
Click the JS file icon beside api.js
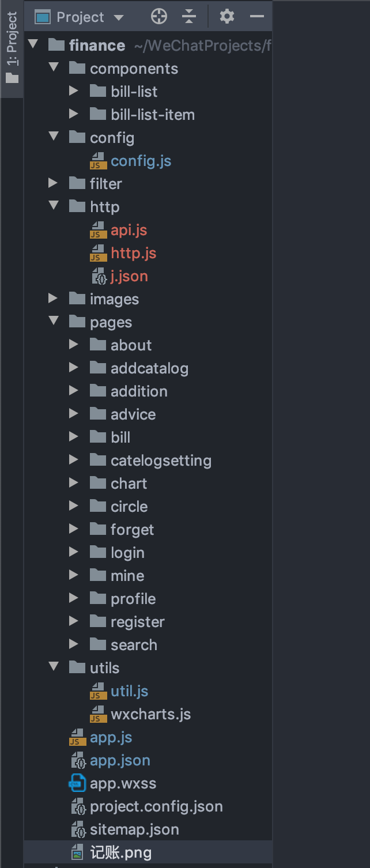click(98, 230)
